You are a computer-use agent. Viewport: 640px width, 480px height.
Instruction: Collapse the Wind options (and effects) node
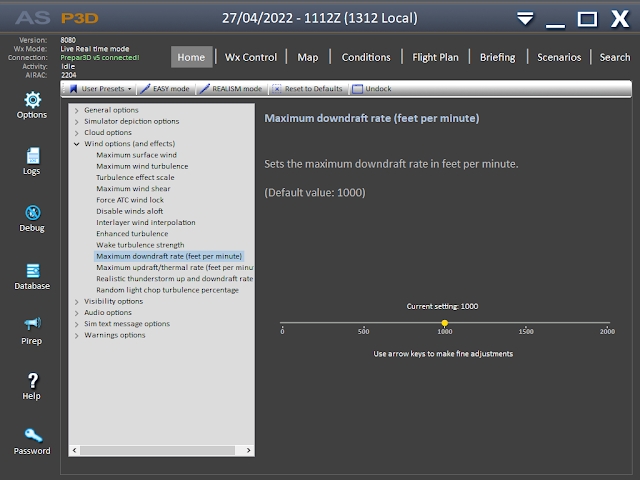(x=77, y=144)
